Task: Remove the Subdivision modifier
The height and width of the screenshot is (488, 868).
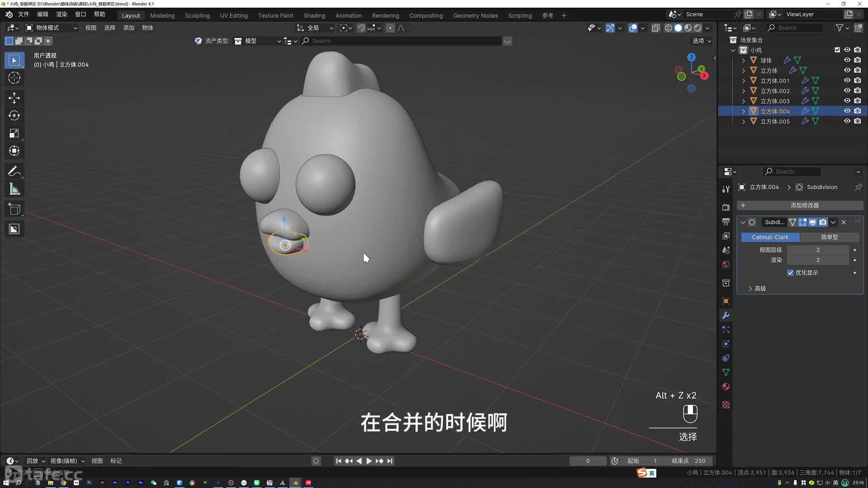Action: [844, 222]
